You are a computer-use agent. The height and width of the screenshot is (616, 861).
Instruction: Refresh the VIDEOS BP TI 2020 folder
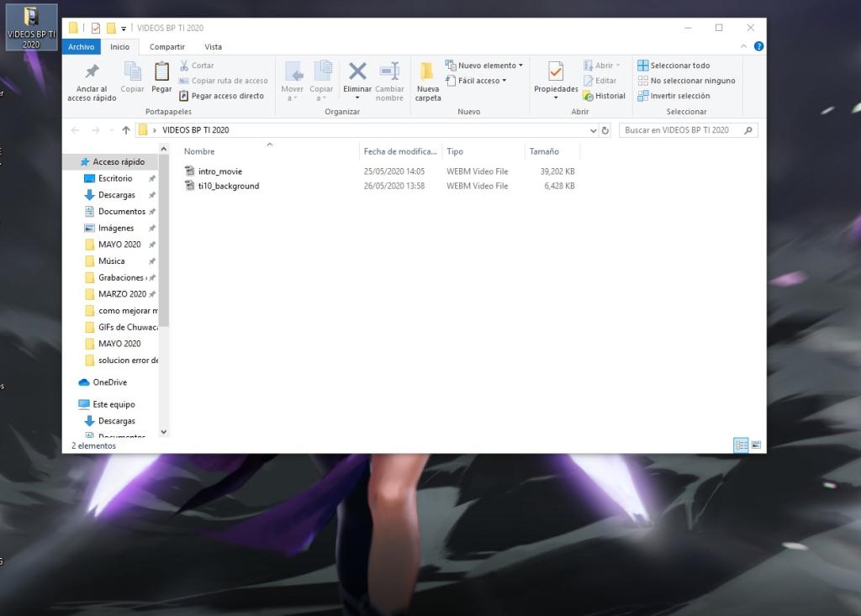(605, 130)
